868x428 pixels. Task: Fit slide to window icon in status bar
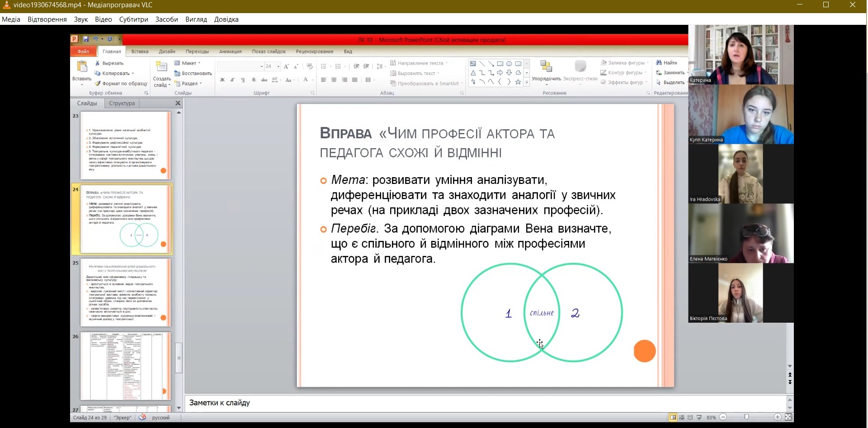(x=788, y=417)
